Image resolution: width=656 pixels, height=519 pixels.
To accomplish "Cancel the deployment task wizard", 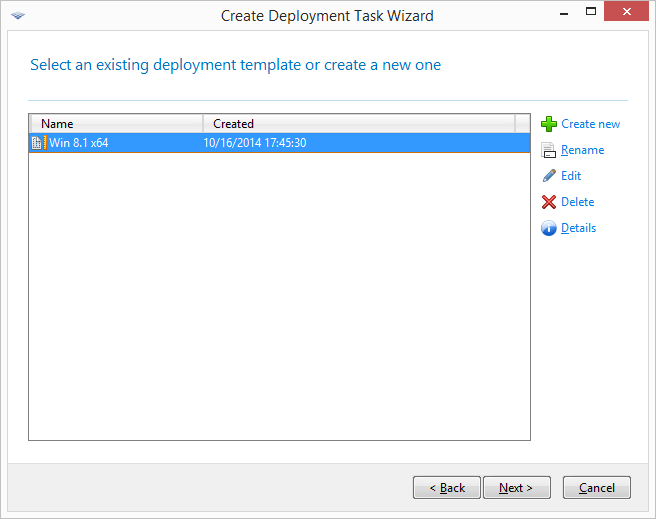I will tap(596, 488).
